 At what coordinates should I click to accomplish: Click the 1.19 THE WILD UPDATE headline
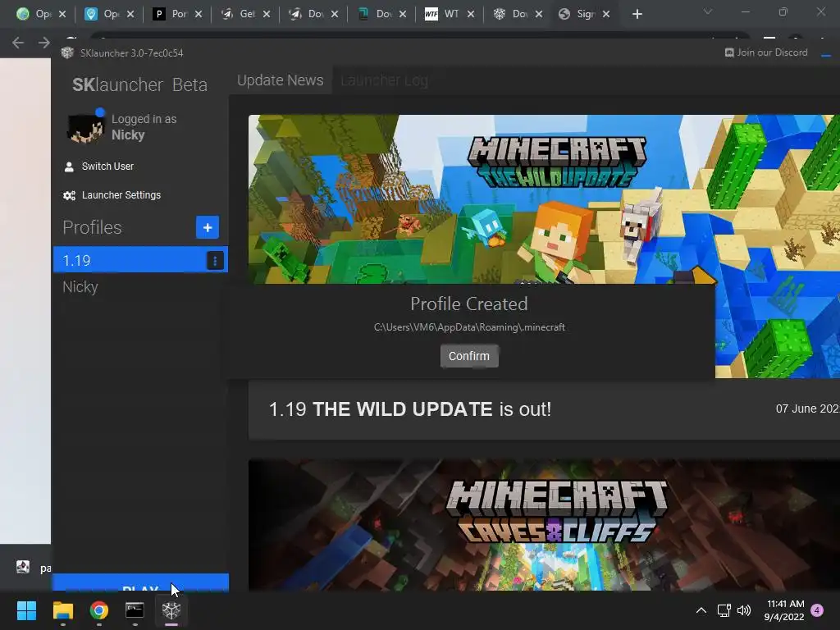[x=410, y=409]
